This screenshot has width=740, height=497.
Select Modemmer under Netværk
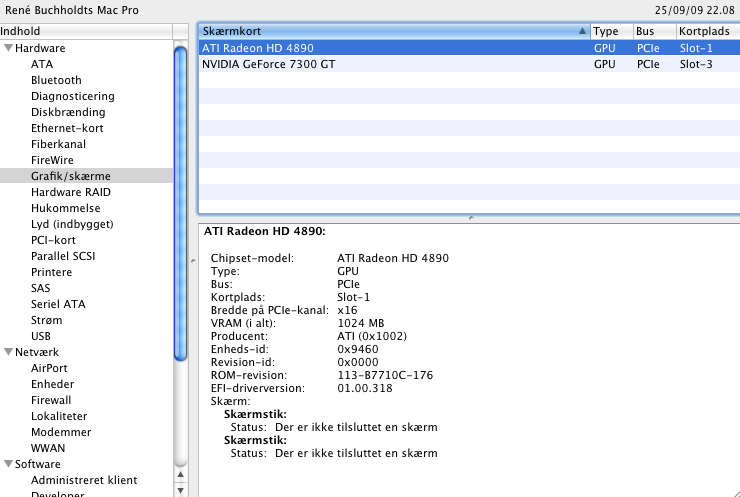pos(61,432)
